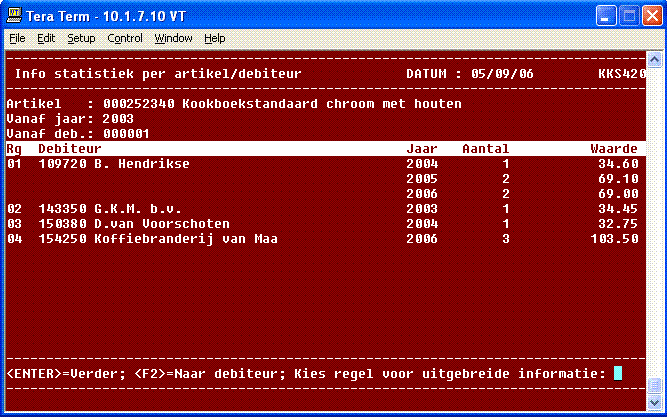Click the input cursor after 'uitgebreide informatie:'
The image size is (667, 417).
coord(618,373)
